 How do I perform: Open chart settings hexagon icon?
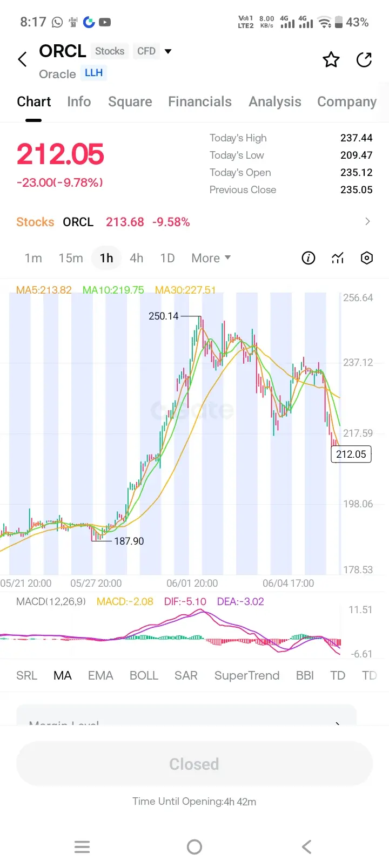click(367, 258)
